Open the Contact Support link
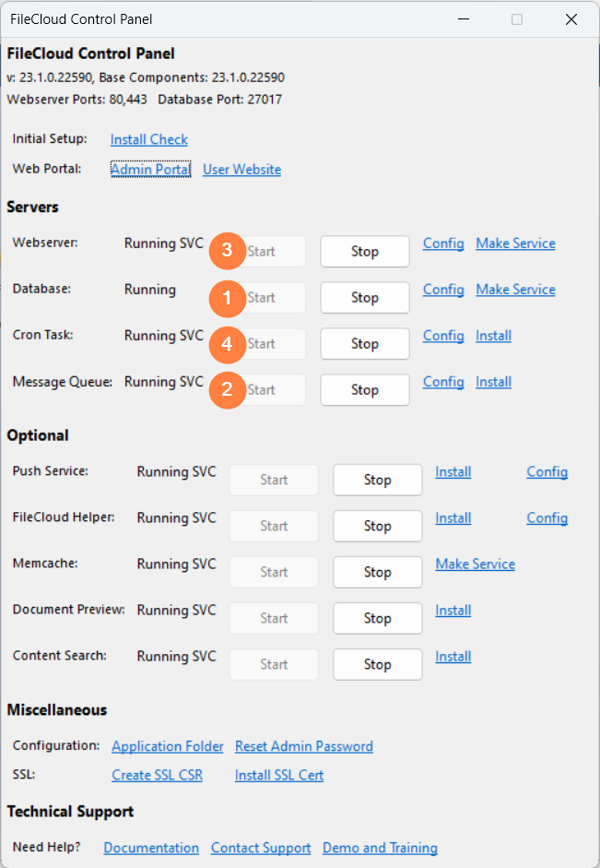 (x=260, y=848)
